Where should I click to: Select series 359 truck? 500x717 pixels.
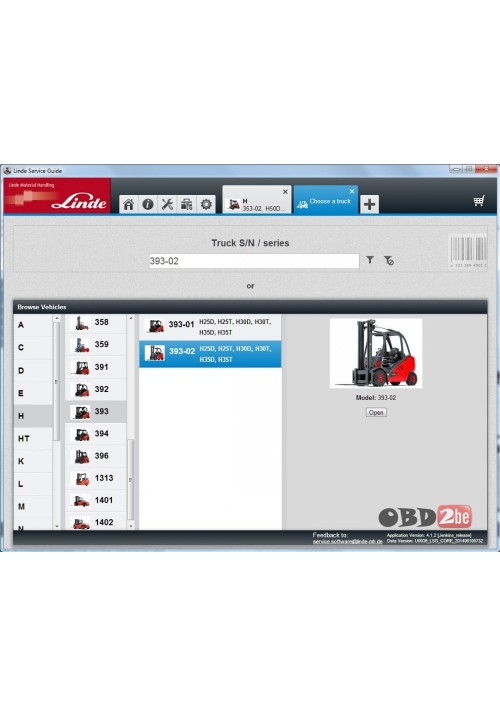click(96, 344)
